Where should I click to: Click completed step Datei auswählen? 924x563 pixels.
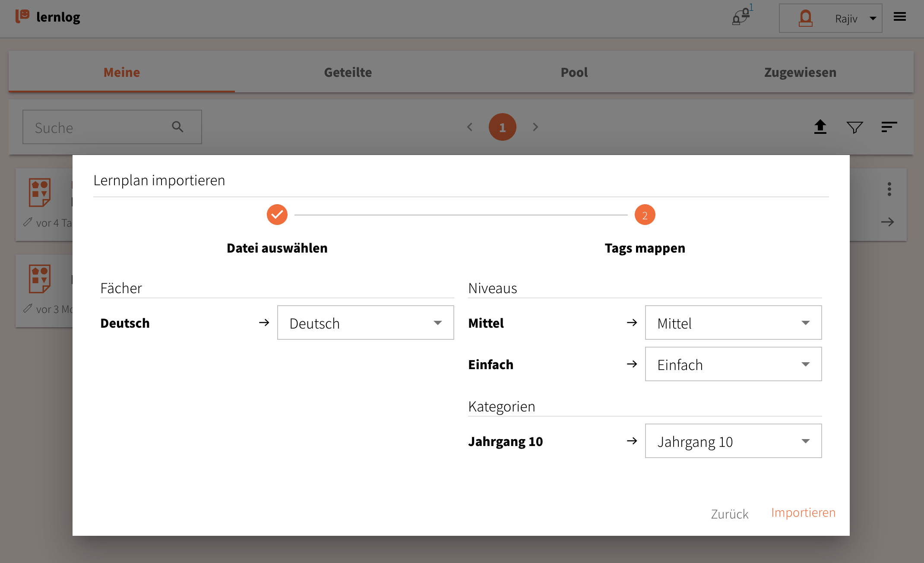coord(277,215)
